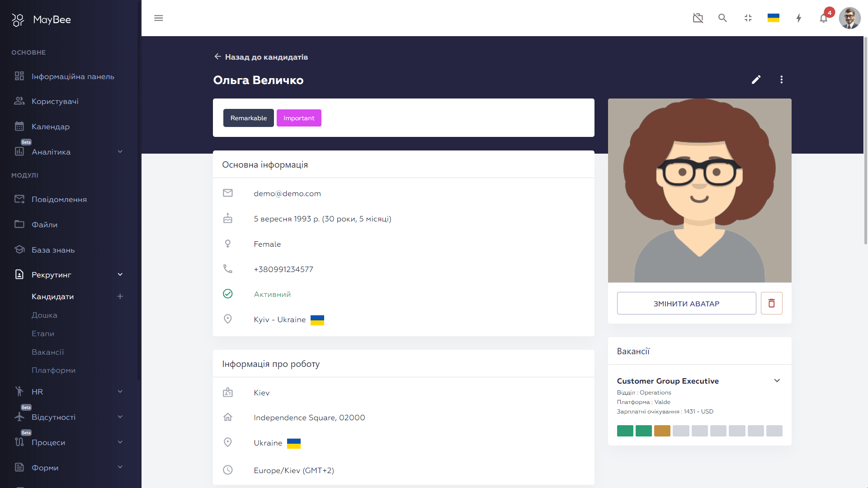This screenshot has height=488, width=868.
Task: Click the last gray stage progress block
Action: [x=774, y=431]
